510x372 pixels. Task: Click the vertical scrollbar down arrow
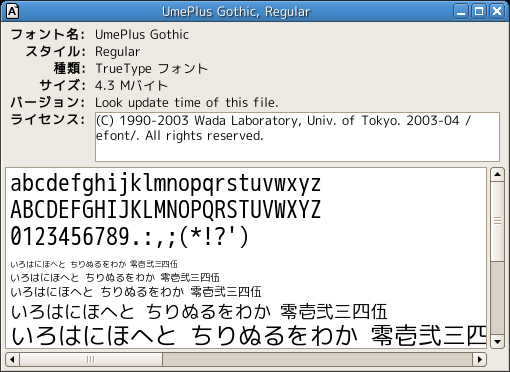pyautogui.click(x=497, y=342)
